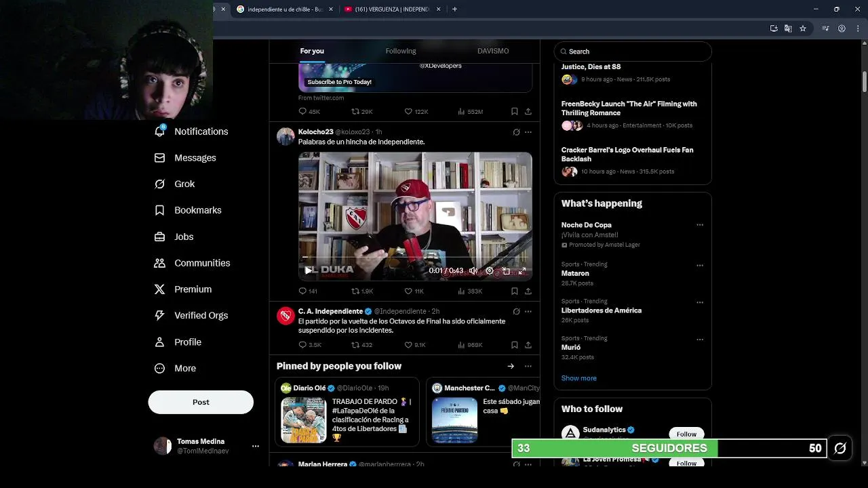
Task: Open the Kolocho23 profile name
Action: pos(315,132)
